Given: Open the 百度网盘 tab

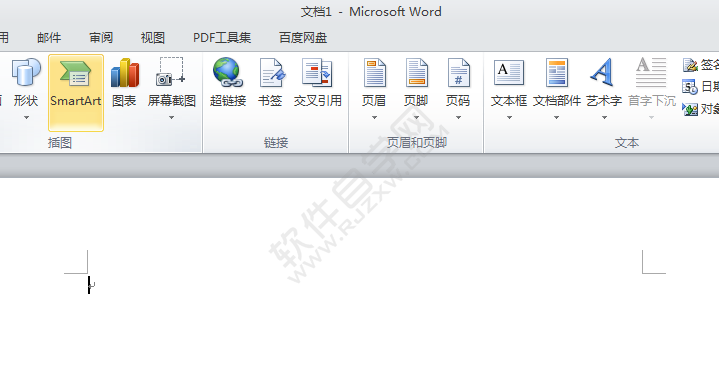Looking at the screenshot, I should click(x=303, y=38).
